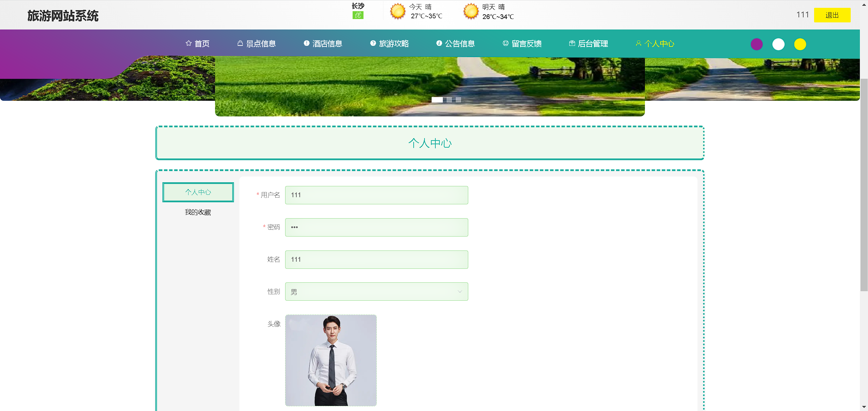Switch to the second carousel slide indicator
868x411 pixels.
pos(449,100)
